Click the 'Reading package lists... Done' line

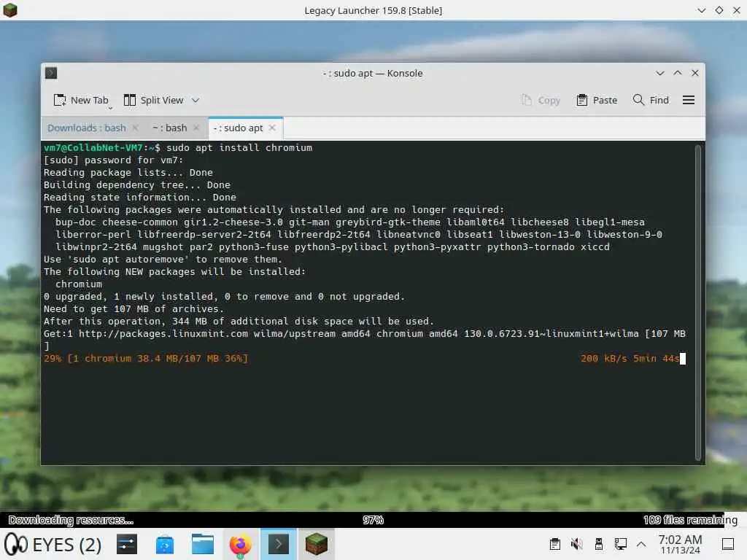click(x=128, y=172)
